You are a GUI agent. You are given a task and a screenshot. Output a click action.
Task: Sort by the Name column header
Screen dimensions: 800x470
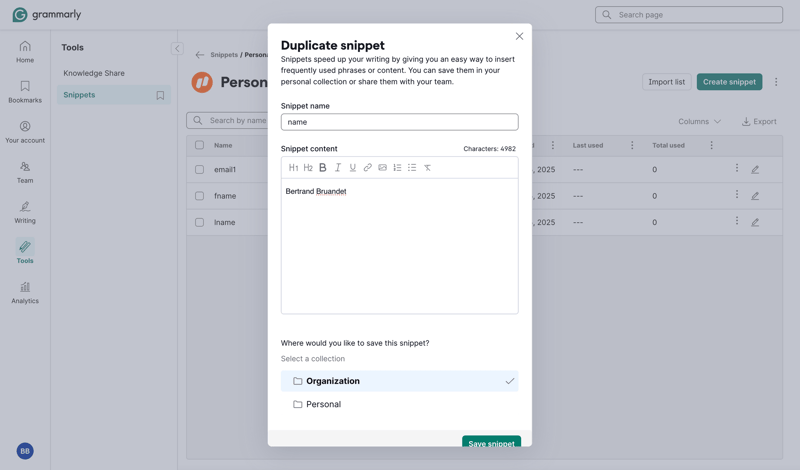(223, 145)
